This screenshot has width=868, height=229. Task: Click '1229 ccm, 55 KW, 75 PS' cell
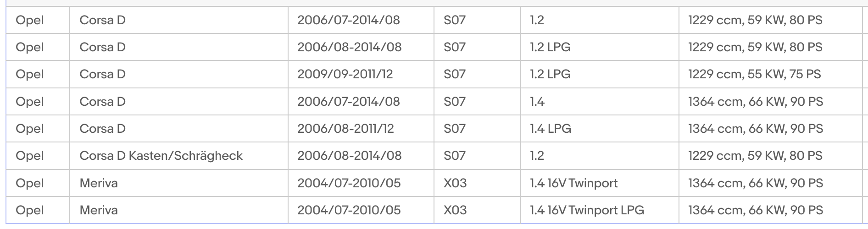point(754,74)
